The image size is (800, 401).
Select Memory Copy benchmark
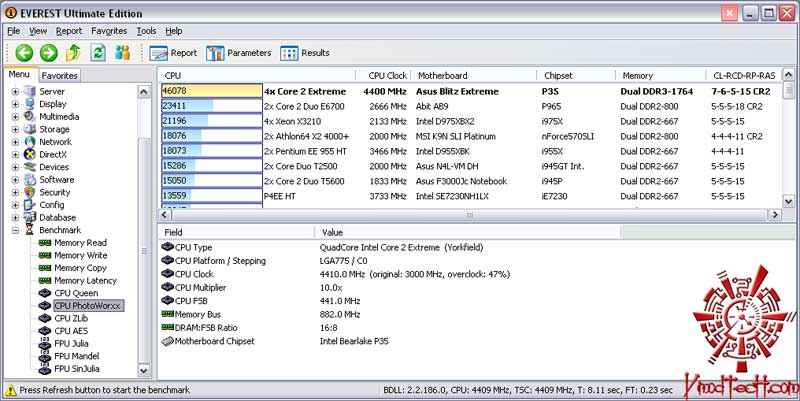coord(80,268)
